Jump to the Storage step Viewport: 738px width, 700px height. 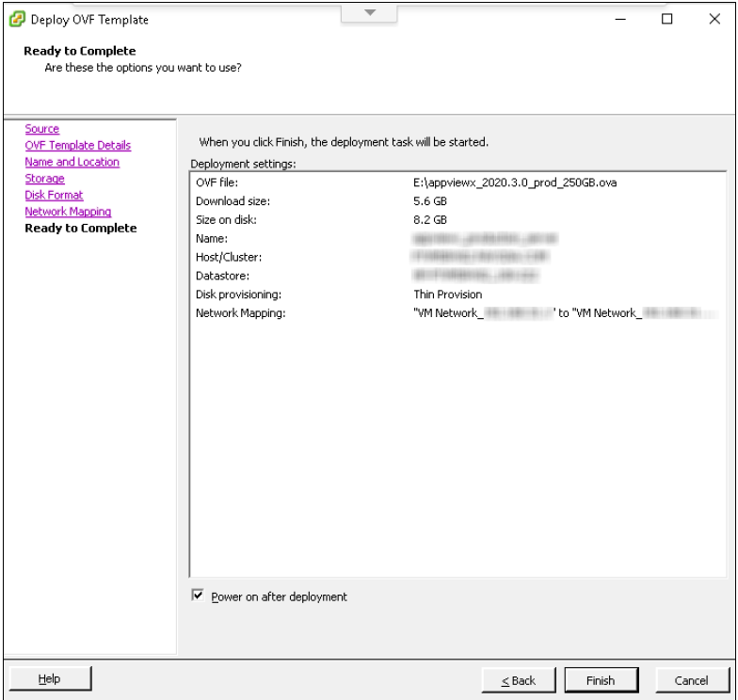click(x=45, y=179)
